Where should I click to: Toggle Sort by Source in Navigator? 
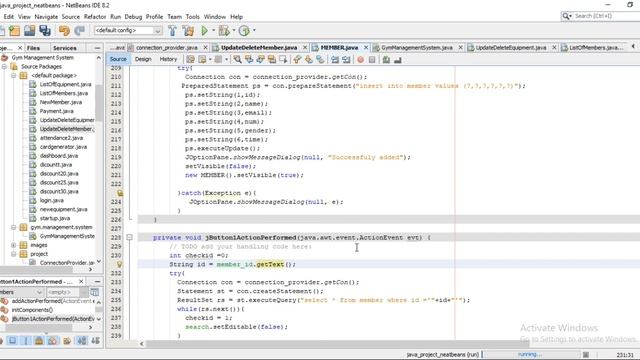pos(96,340)
